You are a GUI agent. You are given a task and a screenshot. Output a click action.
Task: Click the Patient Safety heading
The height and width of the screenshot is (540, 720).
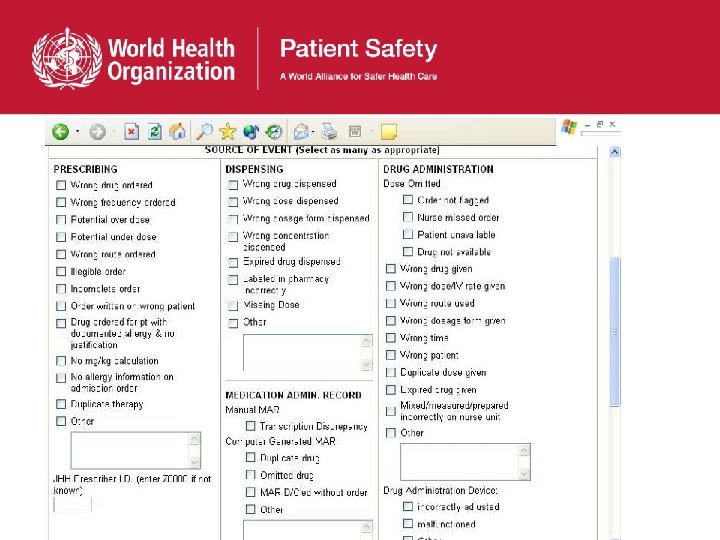[359, 49]
